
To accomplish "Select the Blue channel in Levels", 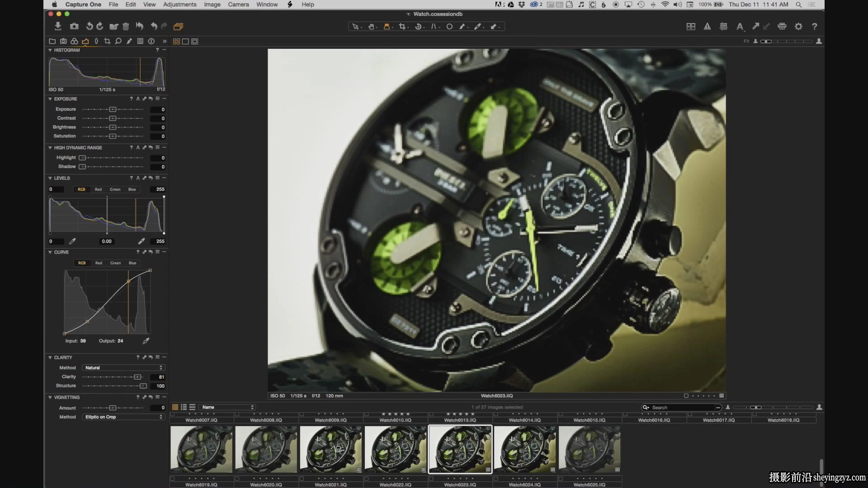I will tap(132, 189).
